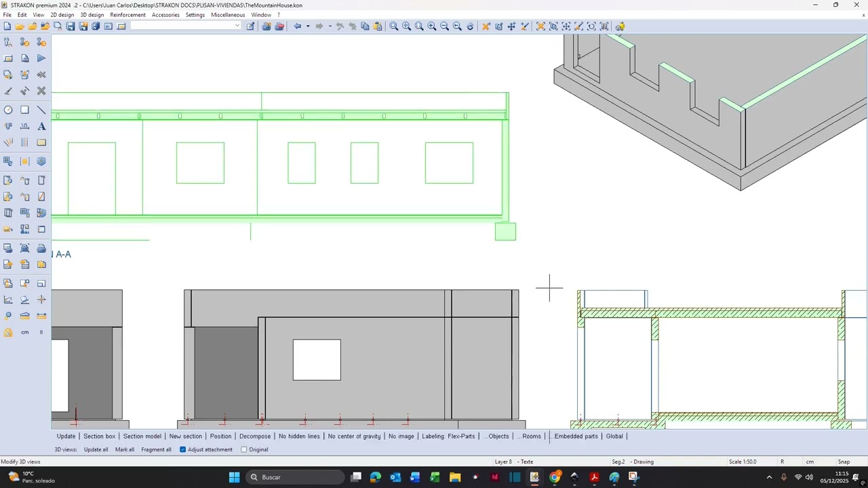Click the New section button
The width and height of the screenshot is (868, 488).
186,436
